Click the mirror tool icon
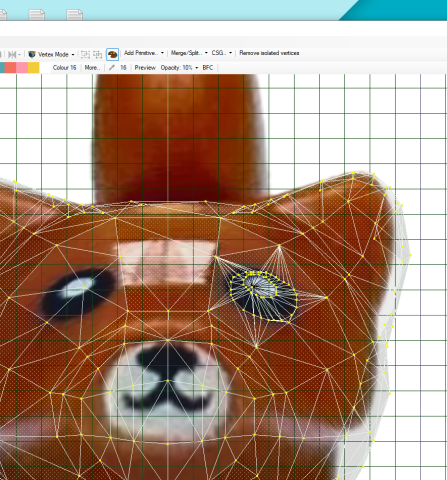Image resolution: width=447 pixels, height=480 pixels. (x=12, y=54)
